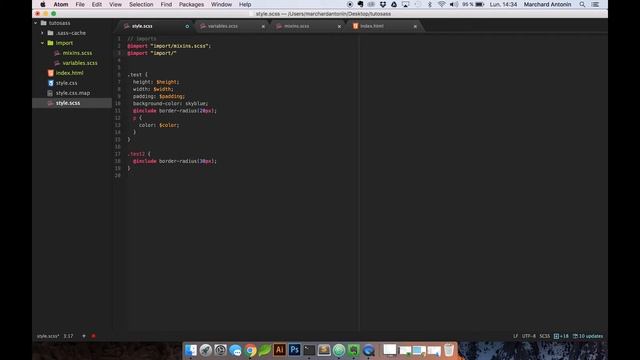Open style.css.map in the tree view
The image size is (640, 360).
(72, 93)
